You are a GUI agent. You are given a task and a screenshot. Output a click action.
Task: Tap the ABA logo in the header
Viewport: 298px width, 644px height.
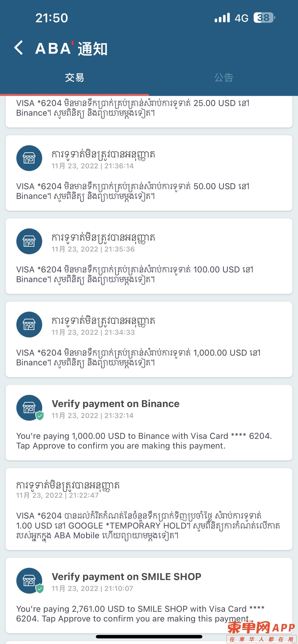pos(54,48)
